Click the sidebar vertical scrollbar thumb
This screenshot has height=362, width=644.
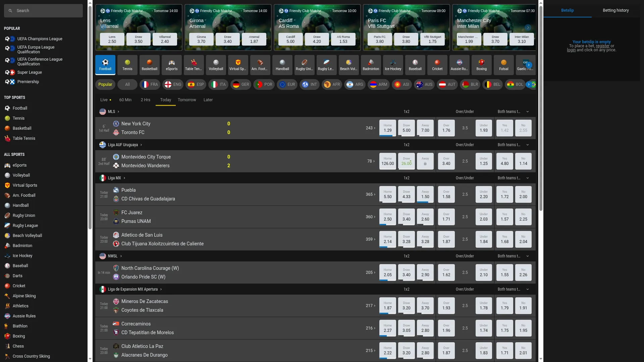point(90,117)
